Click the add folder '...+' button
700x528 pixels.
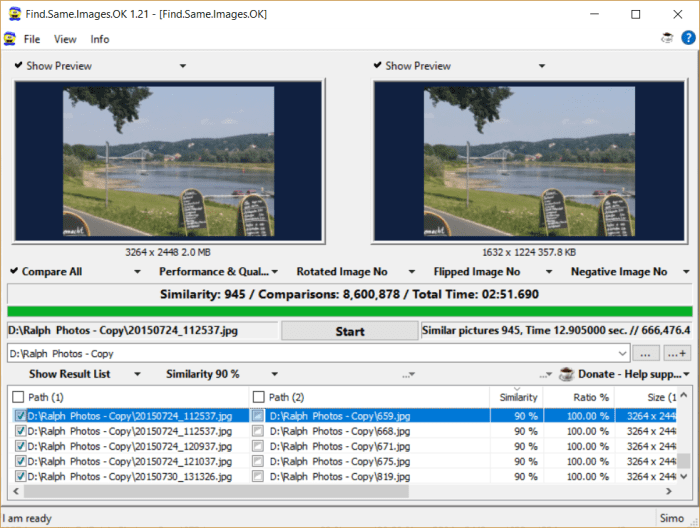pos(677,353)
